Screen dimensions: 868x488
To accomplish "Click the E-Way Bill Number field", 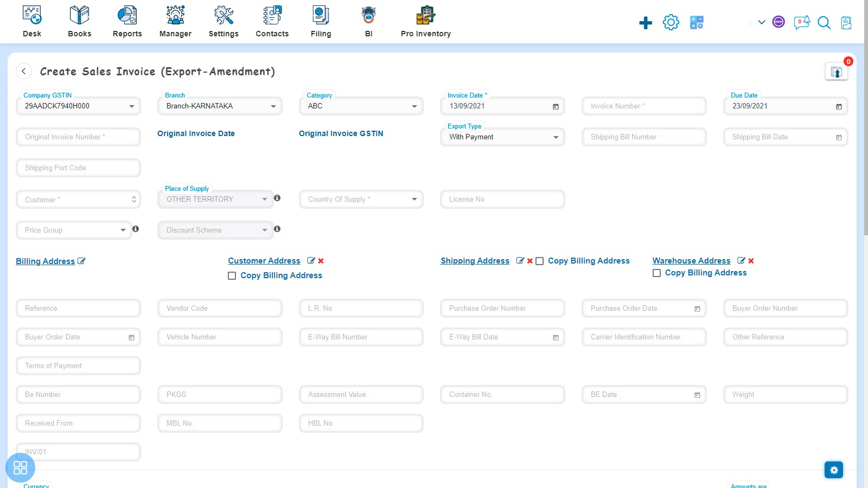I will click(361, 337).
